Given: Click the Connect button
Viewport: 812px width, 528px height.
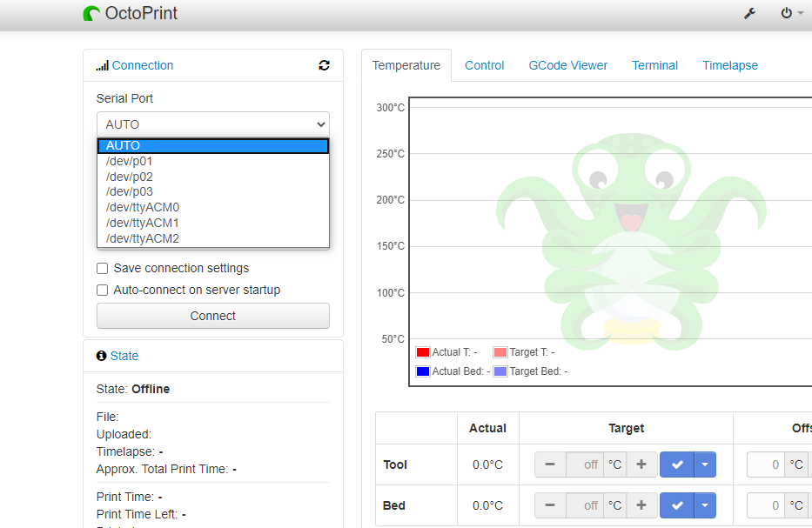Looking at the screenshot, I should 213,316.
